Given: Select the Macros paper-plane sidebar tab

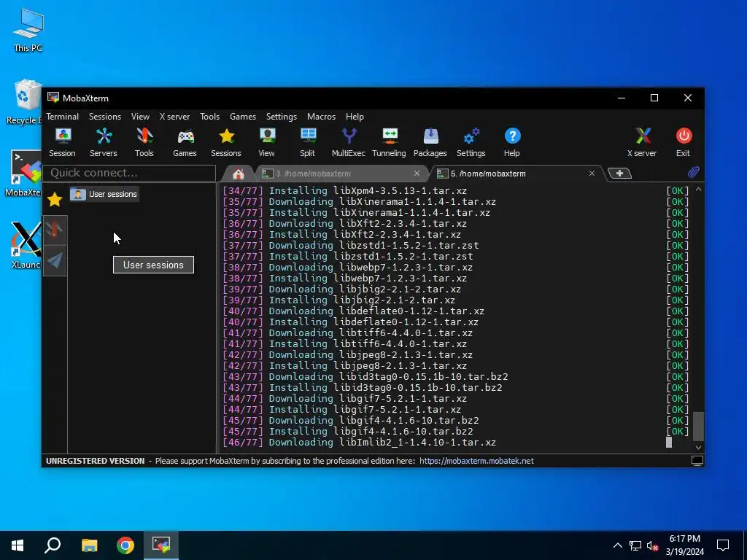Looking at the screenshot, I should coord(55,260).
